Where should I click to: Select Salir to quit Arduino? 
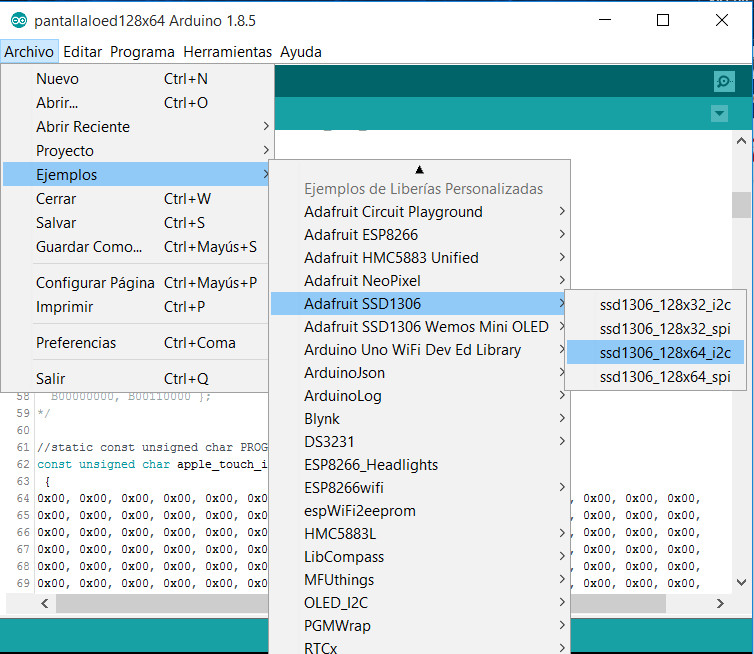point(50,379)
